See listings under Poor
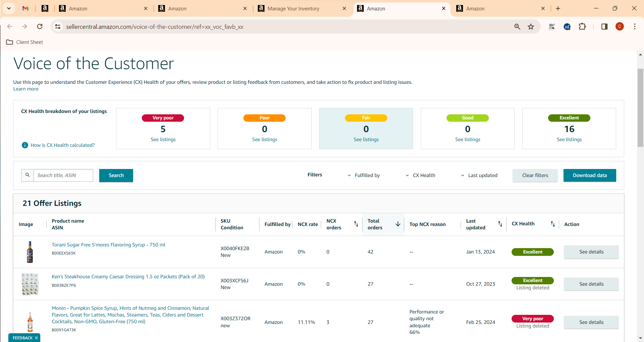Viewport: 644px width, 342px height. tap(265, 139)
